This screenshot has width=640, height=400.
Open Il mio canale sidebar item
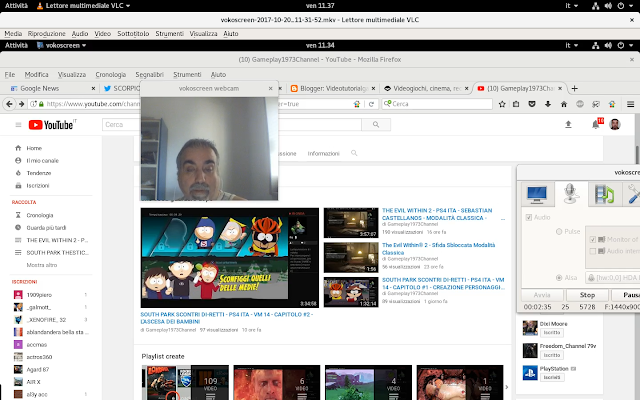42,161
